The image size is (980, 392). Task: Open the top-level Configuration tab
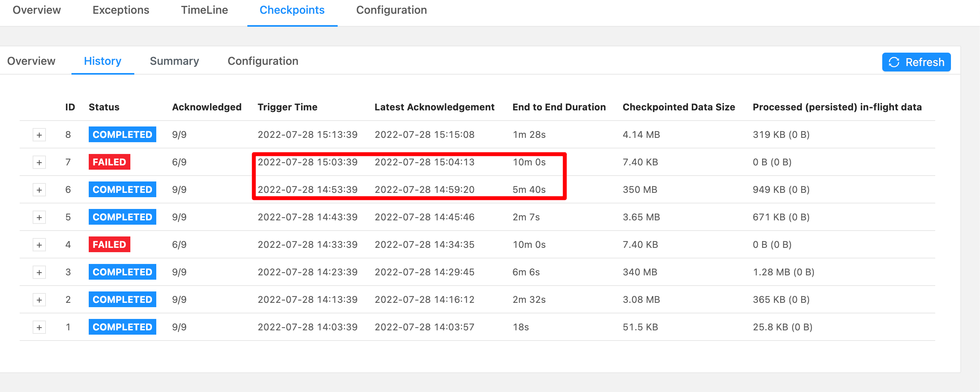point(391,10)
